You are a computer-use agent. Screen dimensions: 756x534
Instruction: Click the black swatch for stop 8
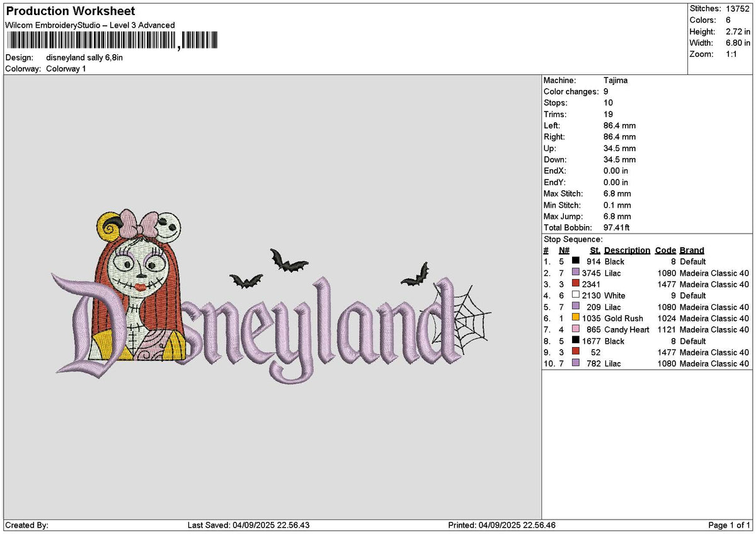point(576,341)
